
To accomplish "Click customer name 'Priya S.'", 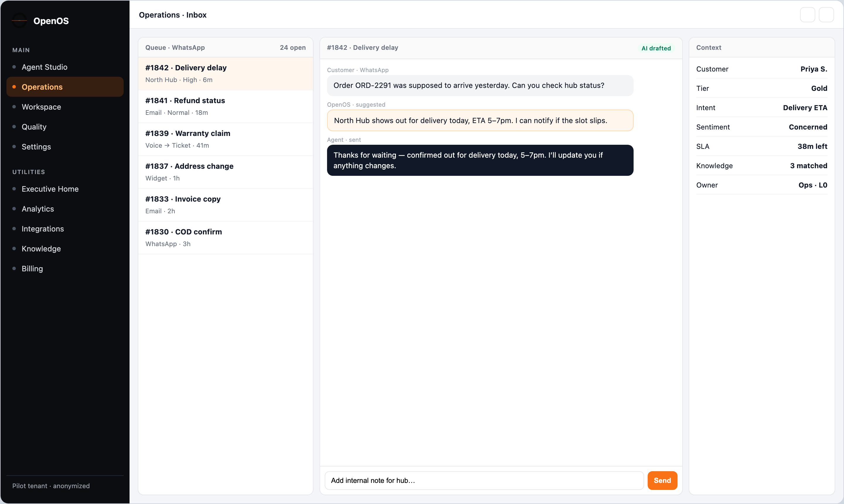I will [x=814, y=69].
